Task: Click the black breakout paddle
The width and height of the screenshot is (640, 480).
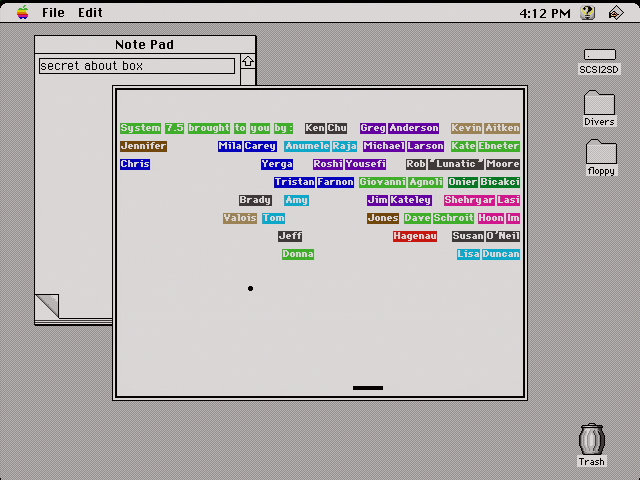Action: (368, 388)
